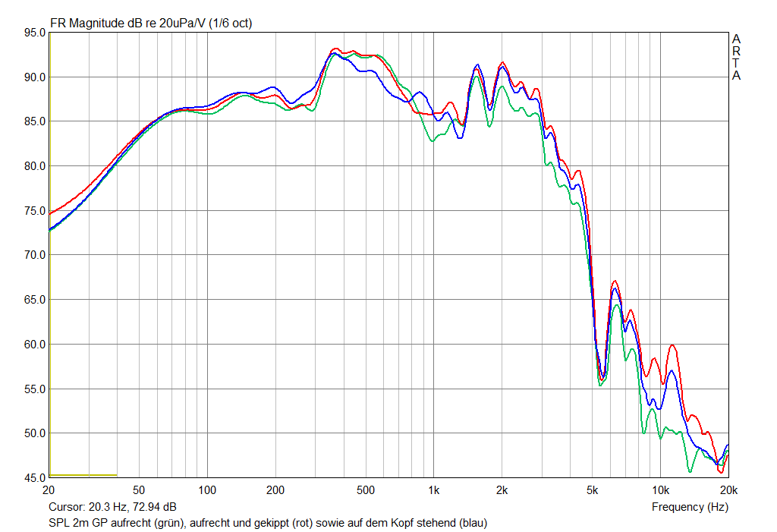Click the blue curve bump at 200 Hz
Image resolution: width=777 pixels, height=532 pixels.
click(274, 87)
